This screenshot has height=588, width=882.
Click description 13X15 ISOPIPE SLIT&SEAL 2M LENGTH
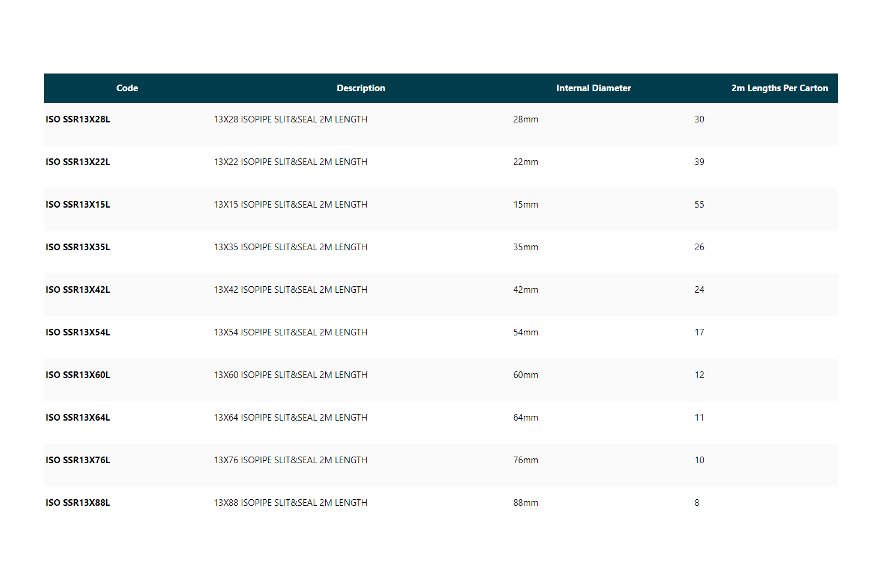pos(290,205)
